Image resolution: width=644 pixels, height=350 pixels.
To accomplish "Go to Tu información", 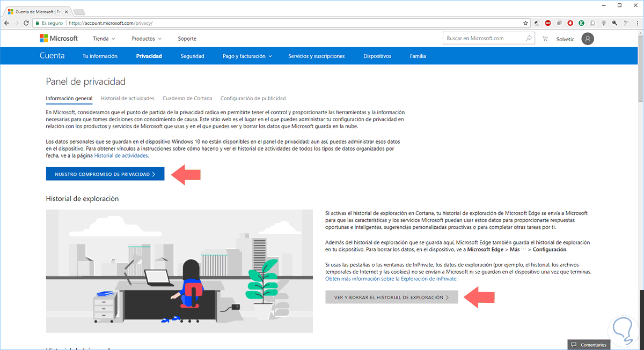I will coord(100,56).
